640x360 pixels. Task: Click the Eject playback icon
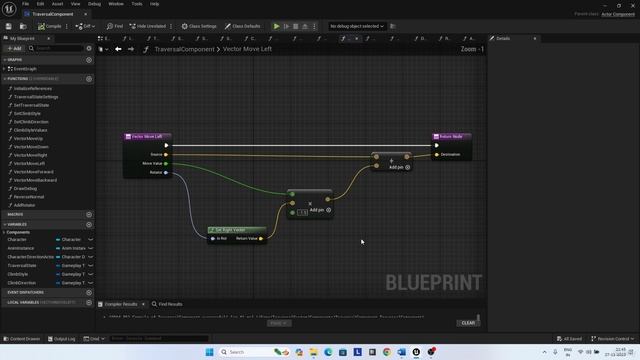pyautogui.click(x=305, y=26)
